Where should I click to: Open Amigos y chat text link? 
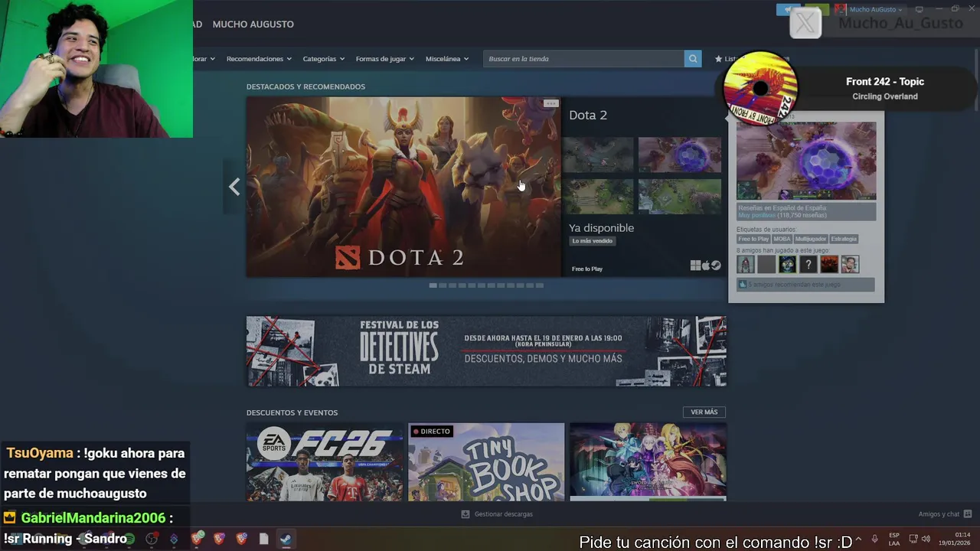click(x=939, y=514)
